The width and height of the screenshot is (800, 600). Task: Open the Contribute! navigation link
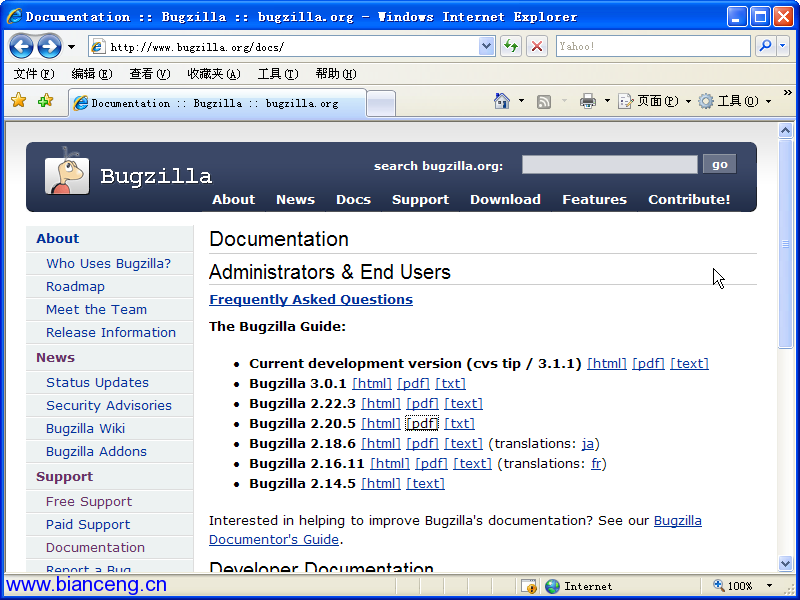pyautogui.click(x=689, y=199)
